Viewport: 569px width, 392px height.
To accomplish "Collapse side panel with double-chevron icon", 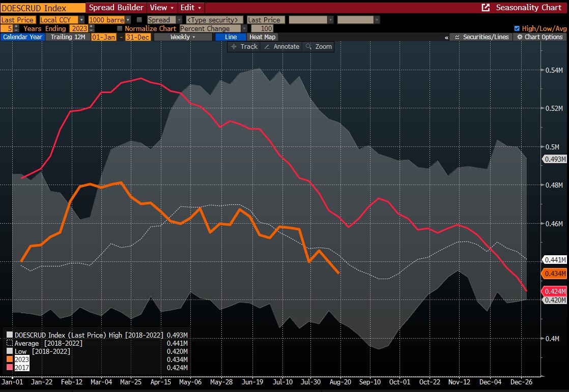I will pos(446,37).
